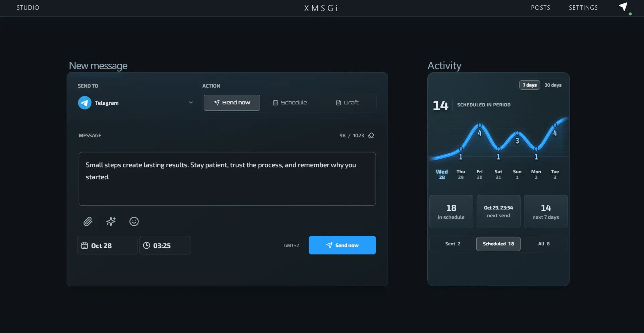Open the Oct 28 date picker
This screenshot has width=644, height=333.
pos(107,245)
